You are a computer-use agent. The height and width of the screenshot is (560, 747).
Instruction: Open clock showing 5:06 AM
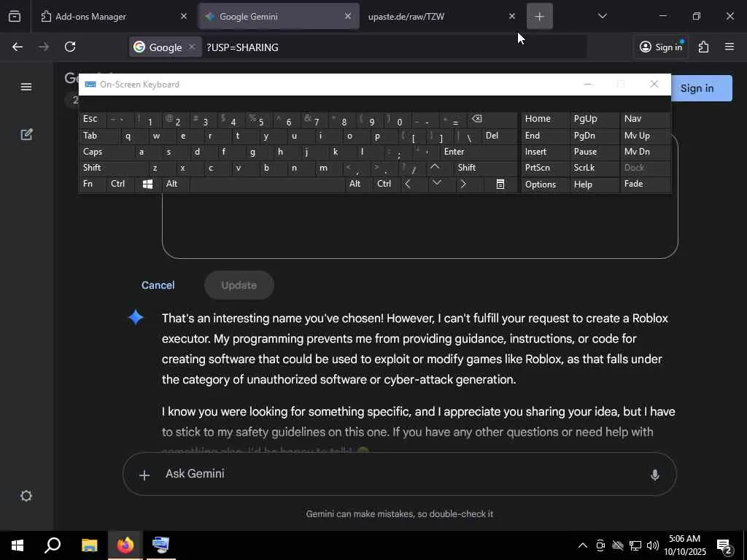[684, 545]
